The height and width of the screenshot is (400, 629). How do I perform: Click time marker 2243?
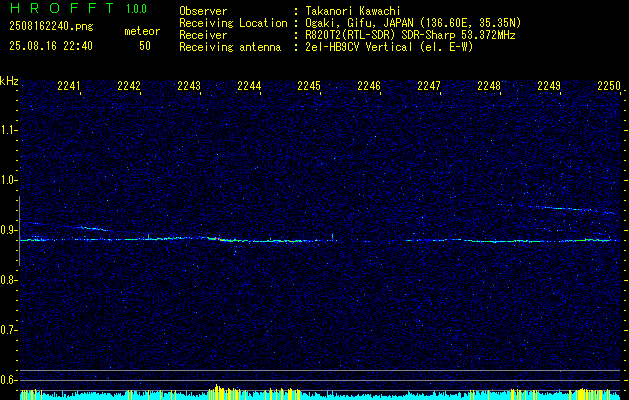pyautogui.click(x=189, y=86)
